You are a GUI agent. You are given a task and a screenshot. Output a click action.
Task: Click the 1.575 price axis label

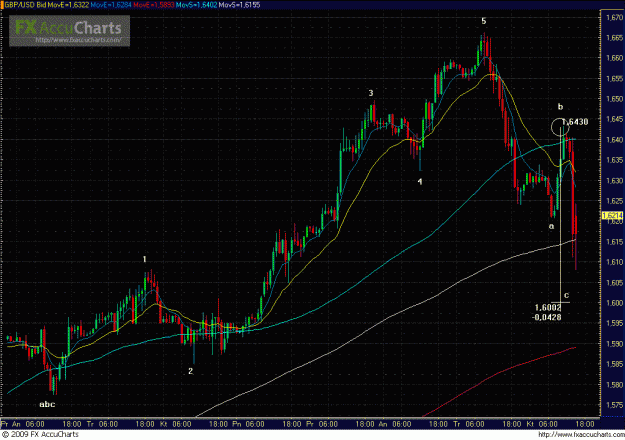(614, 405)
